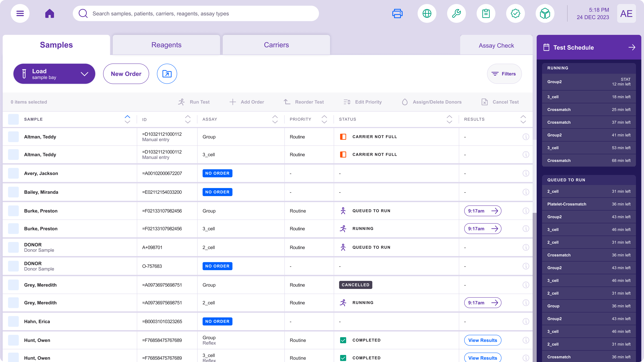The width and height of the screenshot is (644, 362).
Task: Show info for Avery, Jackson row
Action: click(x=526, y=173)
